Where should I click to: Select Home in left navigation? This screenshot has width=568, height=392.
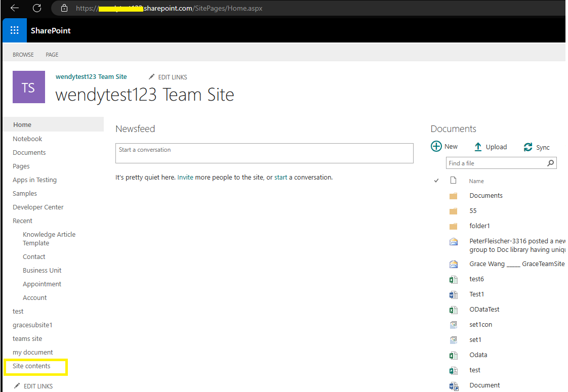54,124
